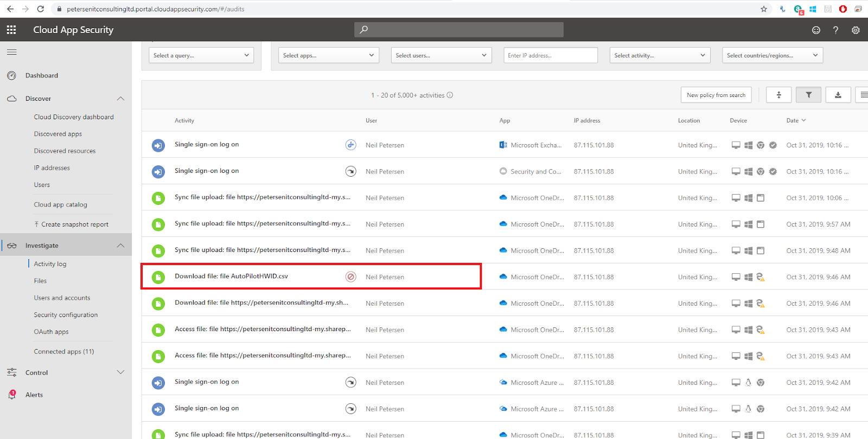The height and width of the screenshot is (439, 868).
Task: Click the Dashboard gauge icon
Action: [x=11, y=75]
